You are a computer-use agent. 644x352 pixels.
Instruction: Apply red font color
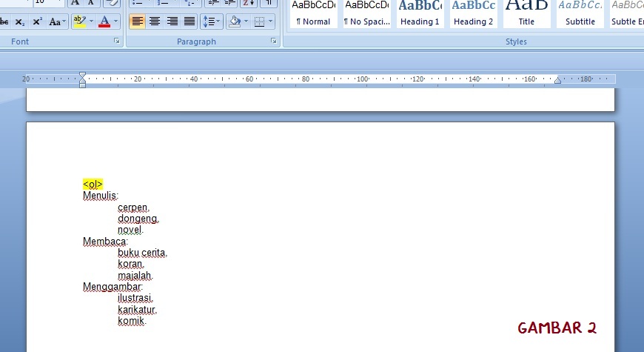(x=104, y=21)
